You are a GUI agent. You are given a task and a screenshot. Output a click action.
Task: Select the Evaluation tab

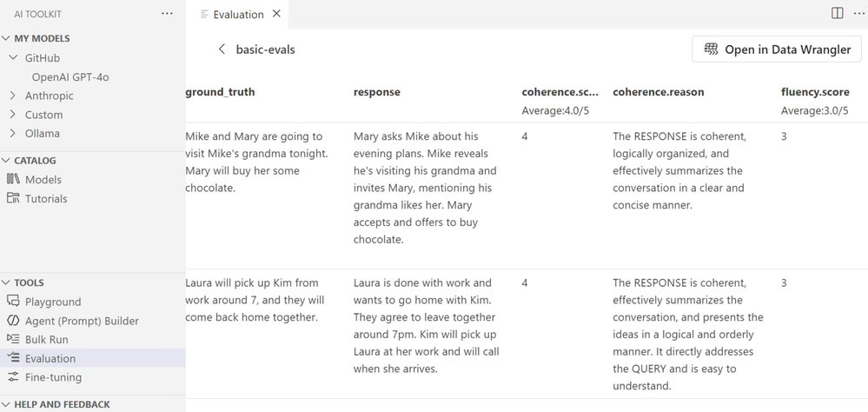[x=237, y=14]
